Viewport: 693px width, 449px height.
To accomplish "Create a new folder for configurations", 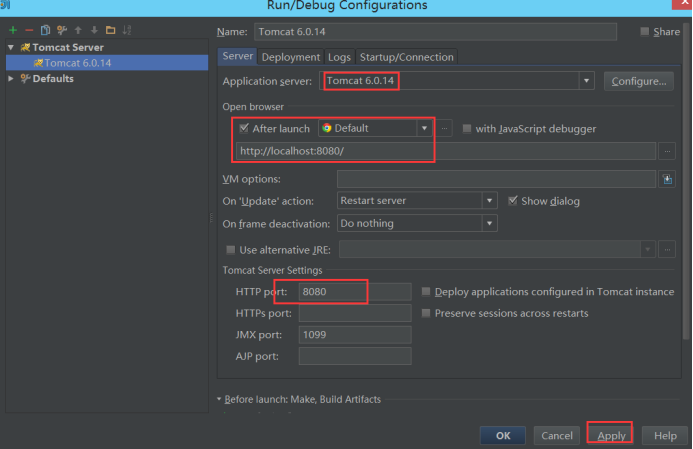I will coord(110,30).
